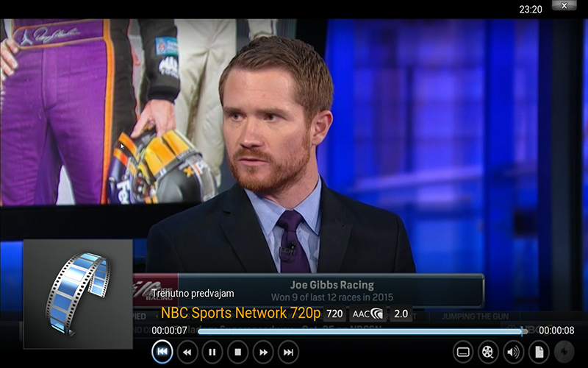Click the AAC audio codec badge
Image resolution: width=588 pixels, height=368 pixels.
[x=367, y=314]
